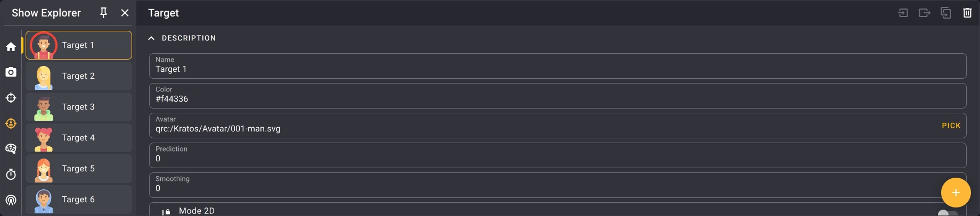Click the Target 5 avatar thumbnail
Screen dimensions: 980x216
pos(44,169)
